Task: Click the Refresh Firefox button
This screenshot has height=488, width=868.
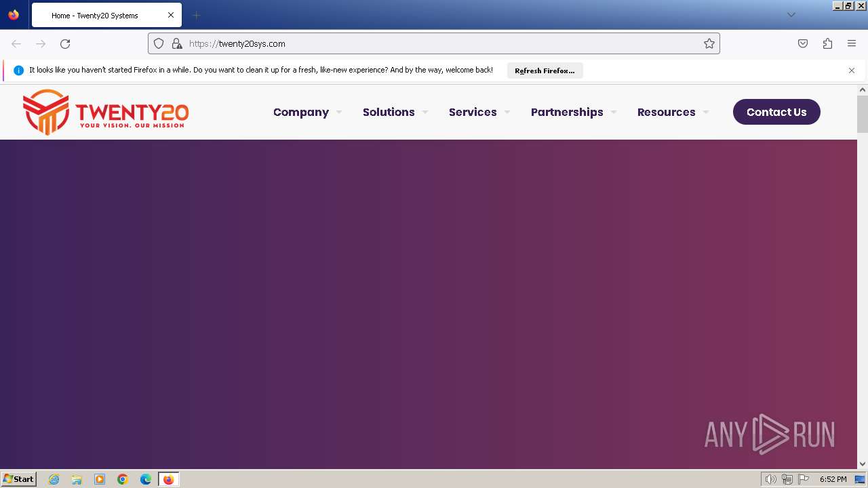Action: coord(545,70)
